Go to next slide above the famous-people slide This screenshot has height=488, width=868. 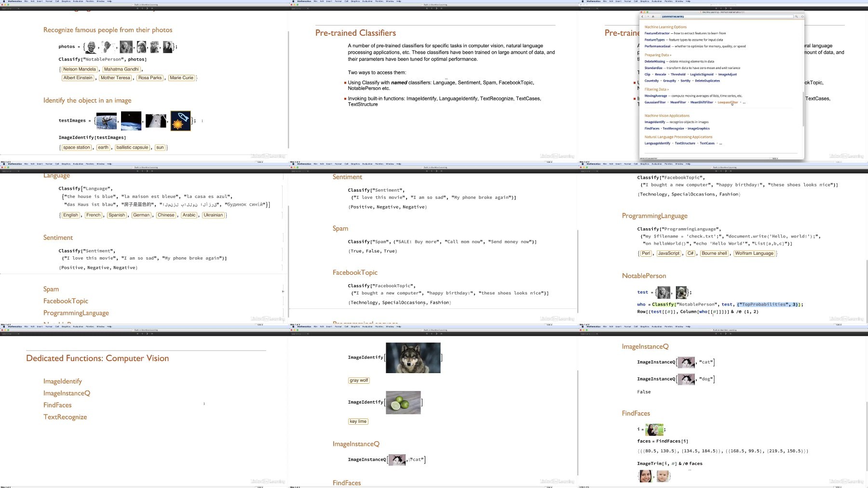(147, 8)
